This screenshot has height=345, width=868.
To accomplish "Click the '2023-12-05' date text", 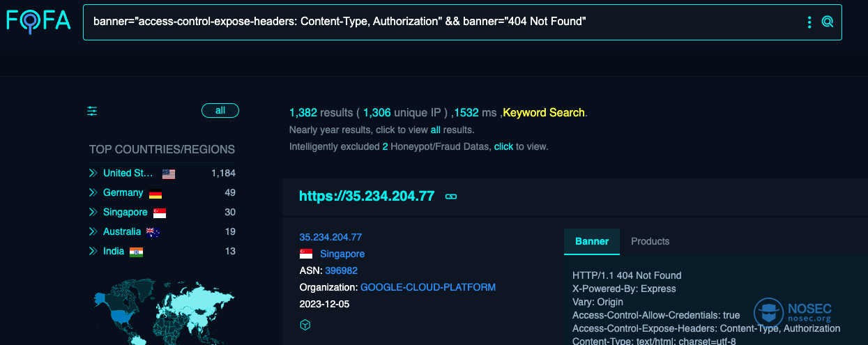I will 324,304.
